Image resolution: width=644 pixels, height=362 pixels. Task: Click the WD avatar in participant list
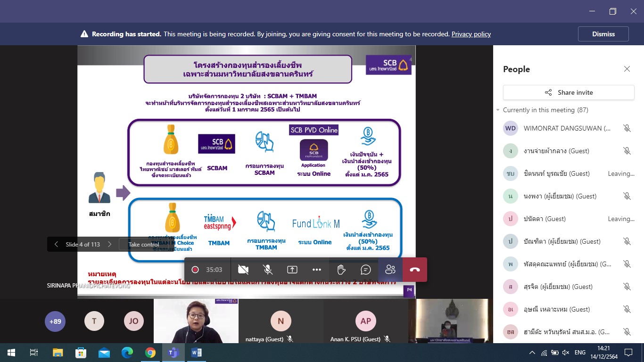coord(511,128)
